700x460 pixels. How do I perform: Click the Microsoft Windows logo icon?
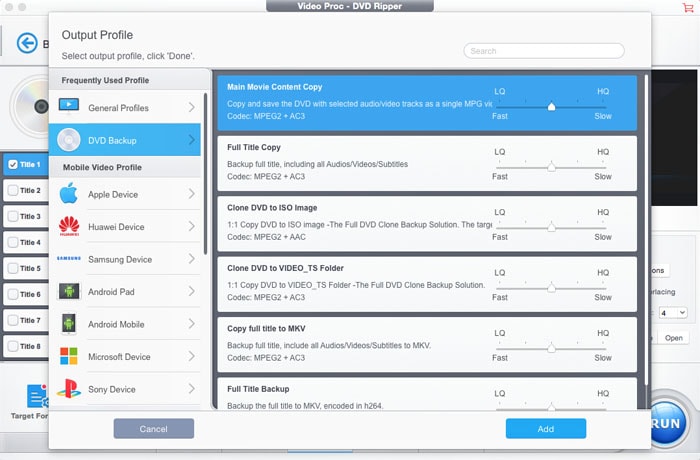tap(69, 356)
